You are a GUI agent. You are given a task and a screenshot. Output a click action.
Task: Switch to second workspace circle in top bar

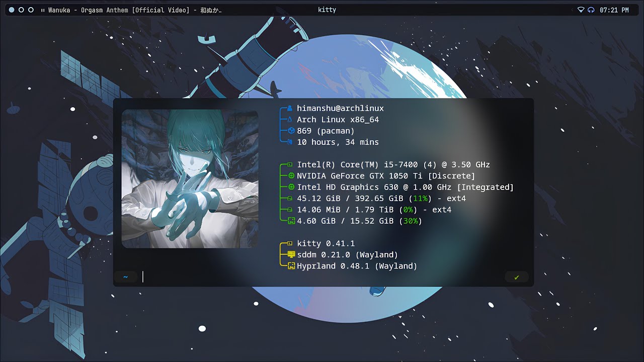point(21,10)
